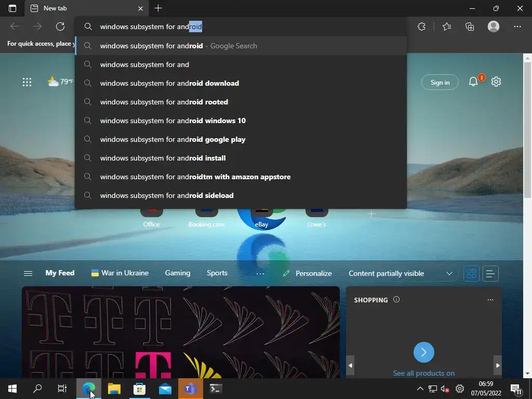Open the Office quick link
The height and width of the screenshot is (399, 532).
[x=151, y=218]
